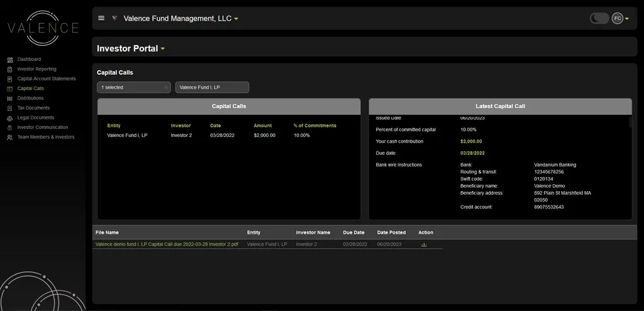Click the Capital Account Statements icon
The image size is (644, 311).
[x=10, y=79]
